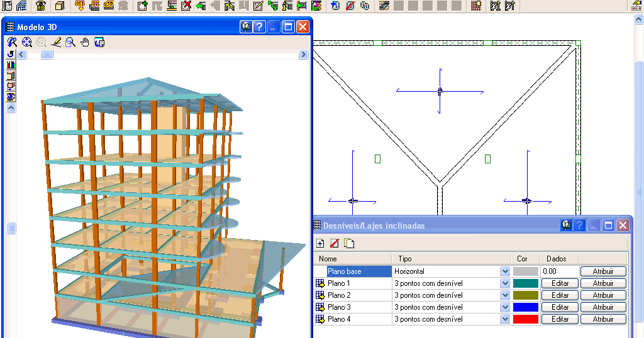This screenshot has height=338, width=644.
Task: Select the Plano 2 row name
Action: [339, 295]
